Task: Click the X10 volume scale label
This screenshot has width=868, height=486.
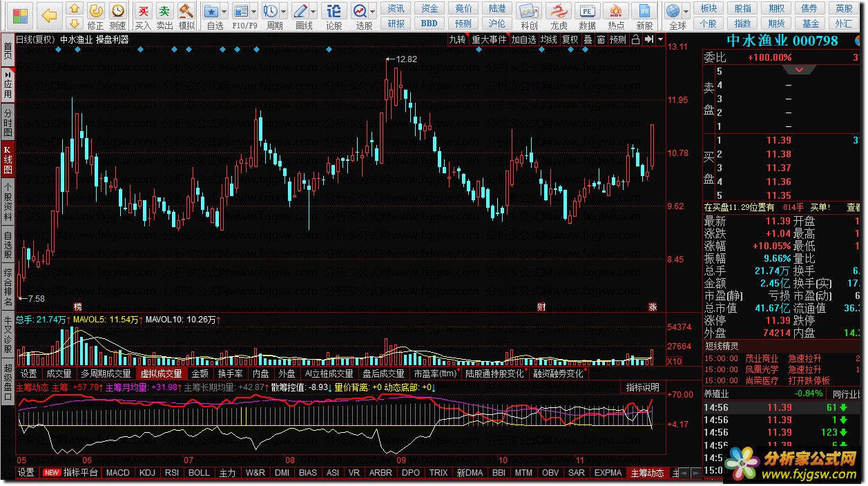Action: 675,362
